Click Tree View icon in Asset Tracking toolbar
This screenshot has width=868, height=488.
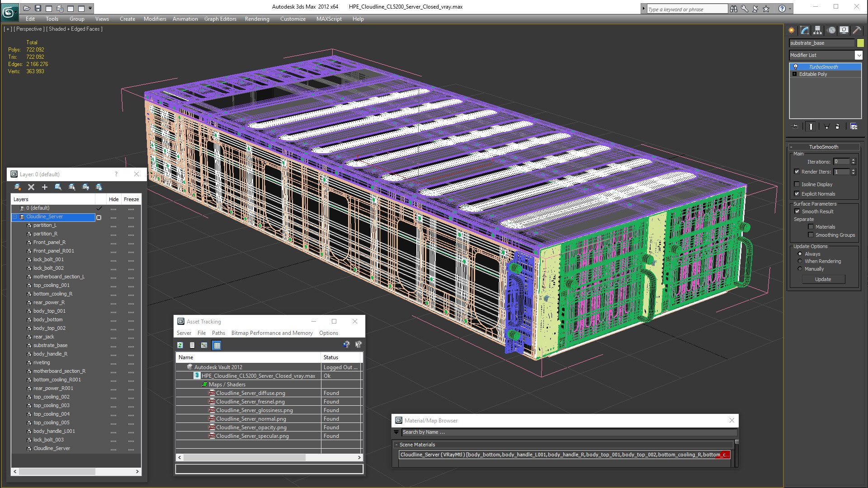point(204,345)
